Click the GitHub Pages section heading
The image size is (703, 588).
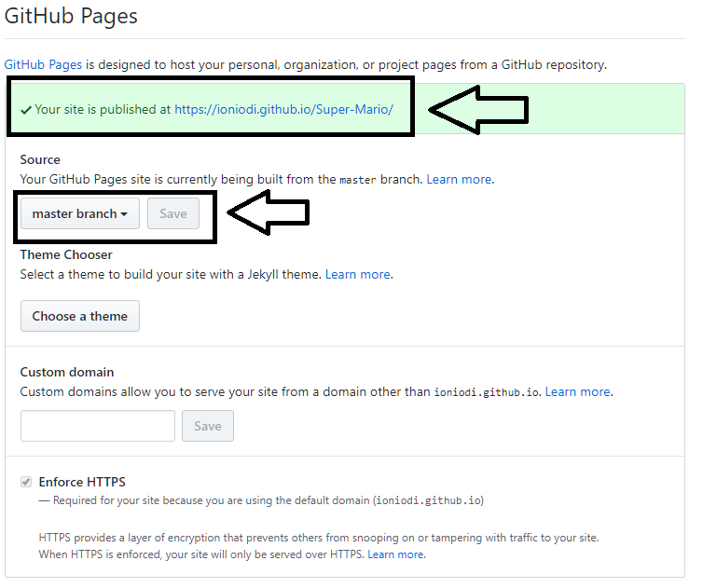(71, 16)
